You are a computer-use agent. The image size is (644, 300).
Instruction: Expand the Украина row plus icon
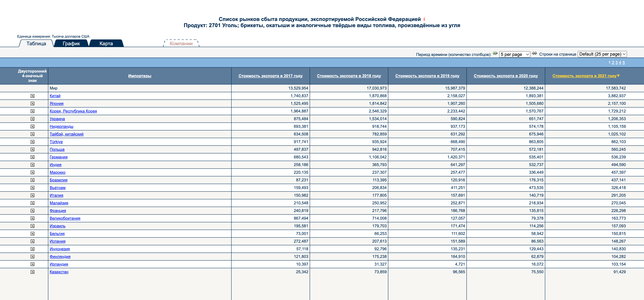tap(32, 119)
